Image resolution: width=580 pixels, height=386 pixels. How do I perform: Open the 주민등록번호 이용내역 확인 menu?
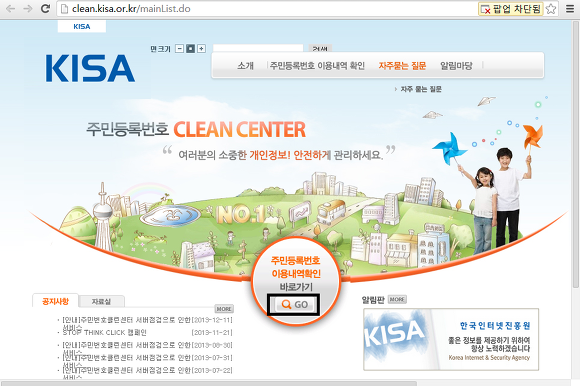317,66
